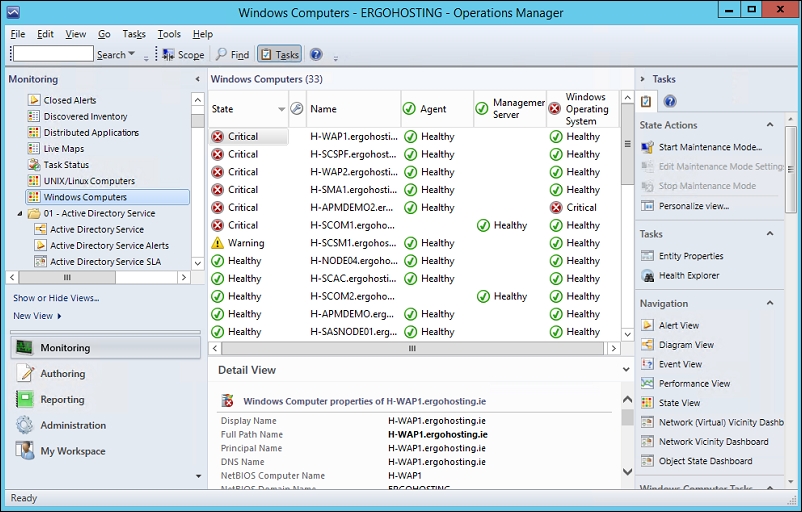Click the State column sort arrow
Viewport: 802px width, 512px height.
pos(281,109)
